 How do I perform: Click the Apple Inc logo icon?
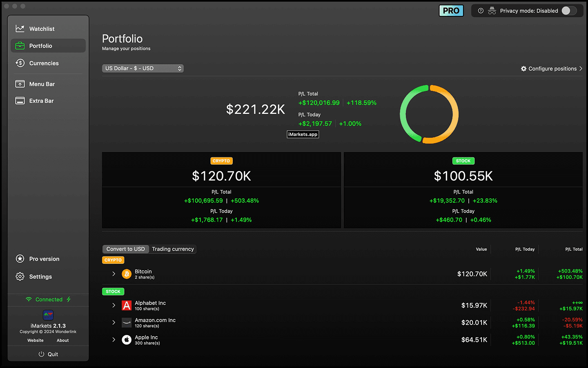click(127, 340)
